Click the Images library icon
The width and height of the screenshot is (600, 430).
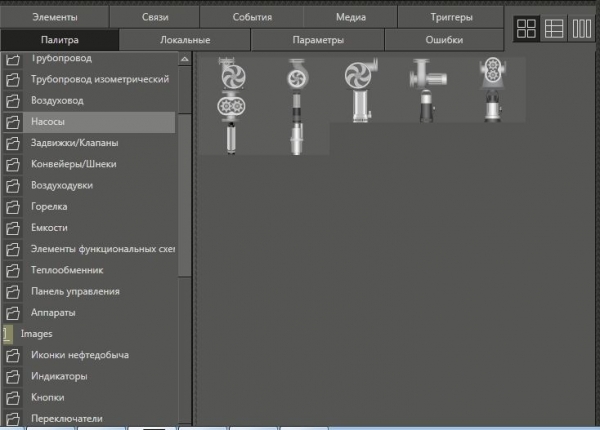coord(7,334)
